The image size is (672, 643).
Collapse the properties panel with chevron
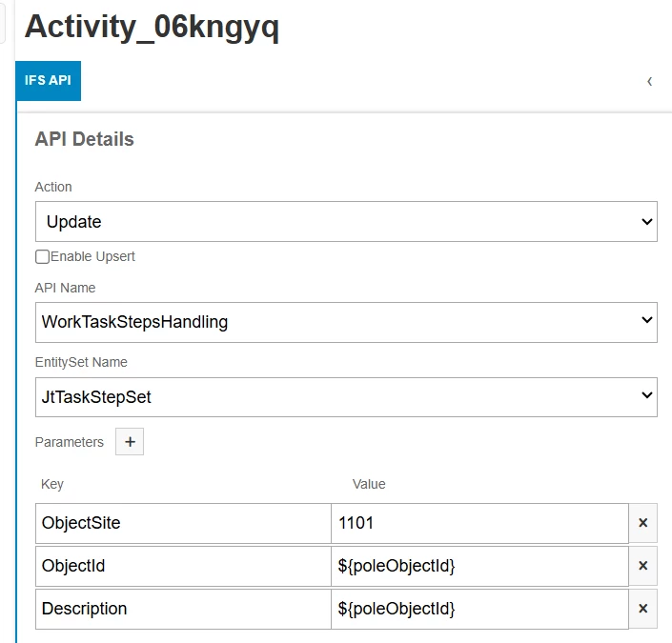(x=650, y=81)
